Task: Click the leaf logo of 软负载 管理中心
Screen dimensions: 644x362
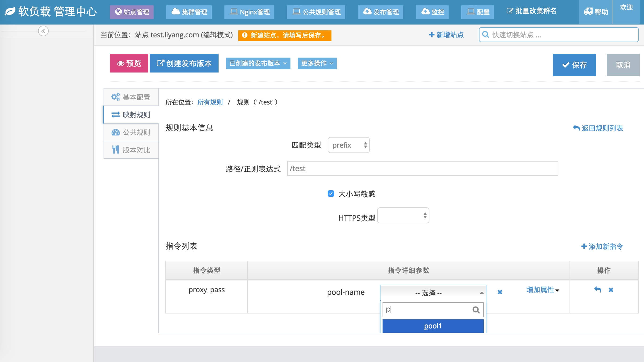Action: click(10, 11)
